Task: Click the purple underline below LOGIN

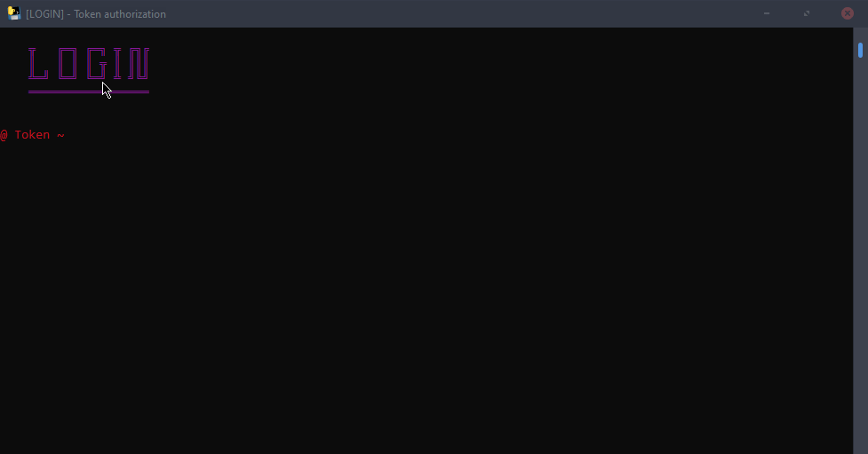Action: (x=89, y=92)
